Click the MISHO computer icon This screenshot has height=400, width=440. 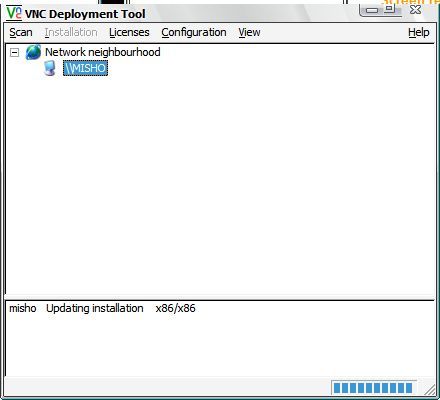coord(50,68)
